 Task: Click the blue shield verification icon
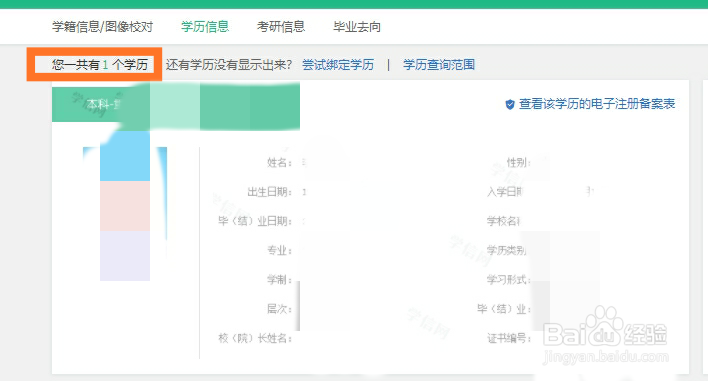[510, 105]
